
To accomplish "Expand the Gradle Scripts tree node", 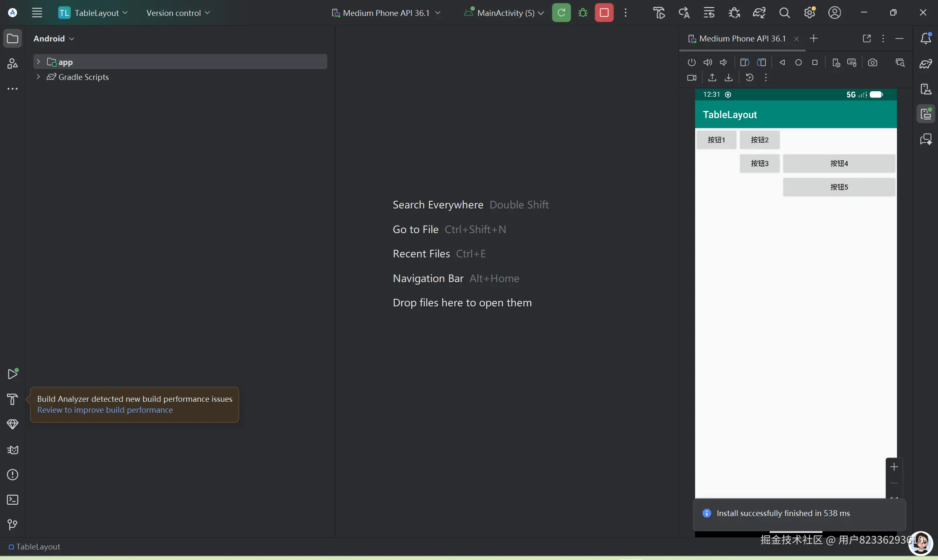I will 38,77.
